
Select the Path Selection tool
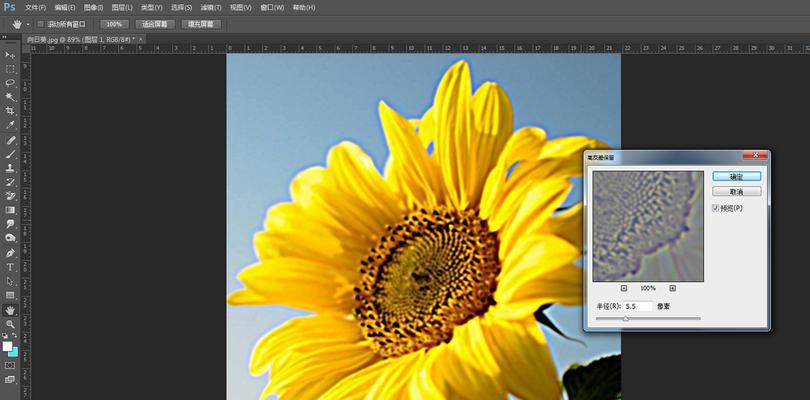click(x=10, y=281)
